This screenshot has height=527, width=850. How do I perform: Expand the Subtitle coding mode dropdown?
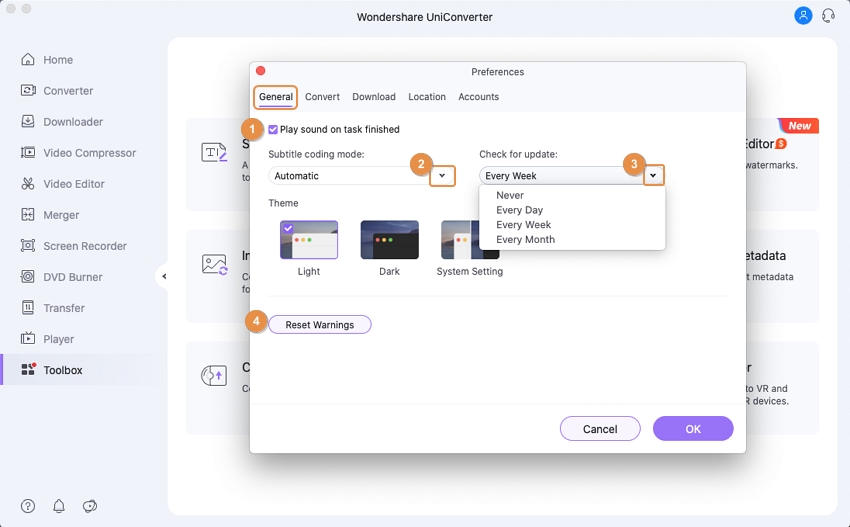tap(442, 176)
